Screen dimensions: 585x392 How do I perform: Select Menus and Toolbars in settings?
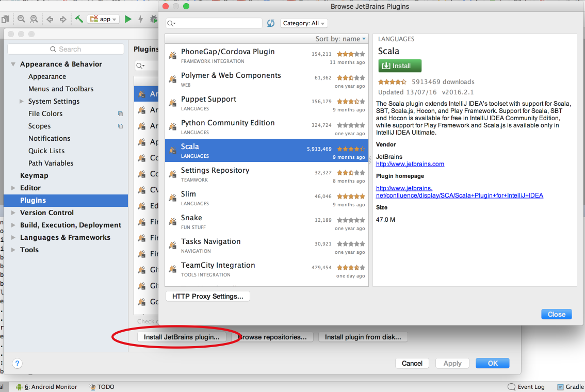click(x=61, y=89)
